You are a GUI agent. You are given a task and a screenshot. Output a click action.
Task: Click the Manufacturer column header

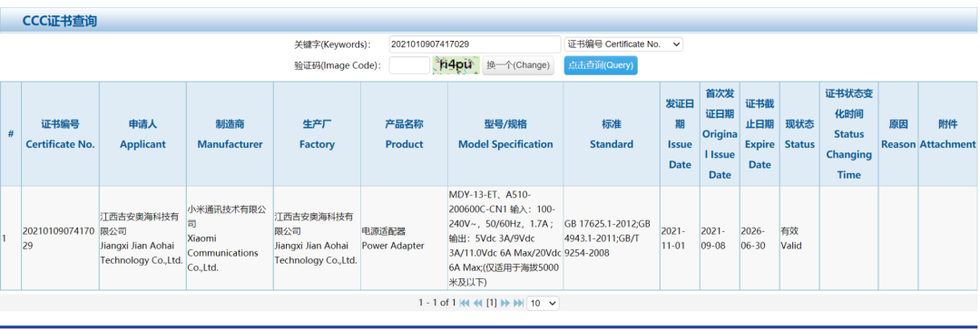click(230, 134)
